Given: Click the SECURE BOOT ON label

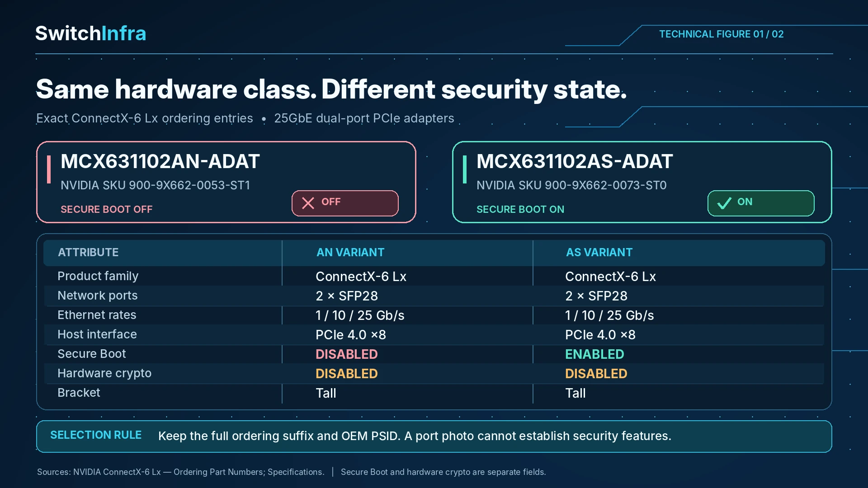Looking at the screenshot, I should (520, 209).
